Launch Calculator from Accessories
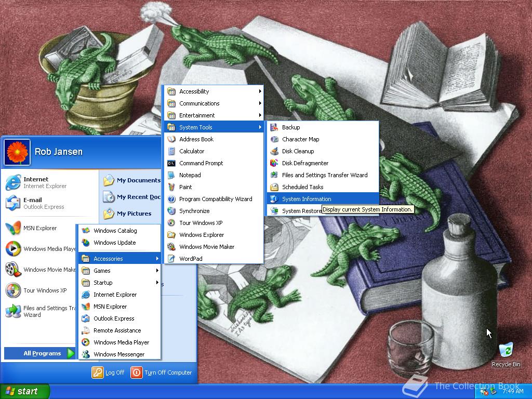 [x=214, y=151]
